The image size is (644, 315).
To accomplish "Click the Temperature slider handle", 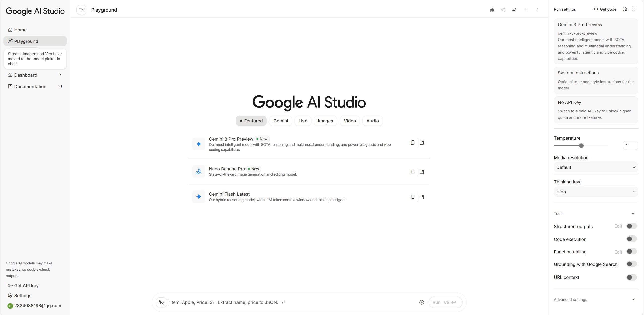I will tap(581, 146).
